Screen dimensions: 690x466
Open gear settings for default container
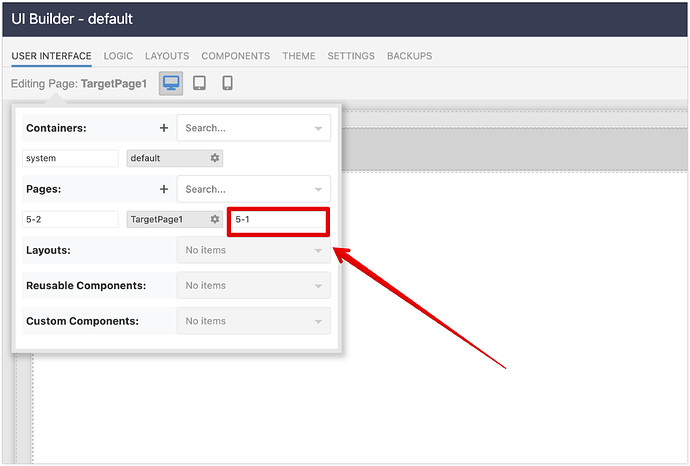[214, 158]
